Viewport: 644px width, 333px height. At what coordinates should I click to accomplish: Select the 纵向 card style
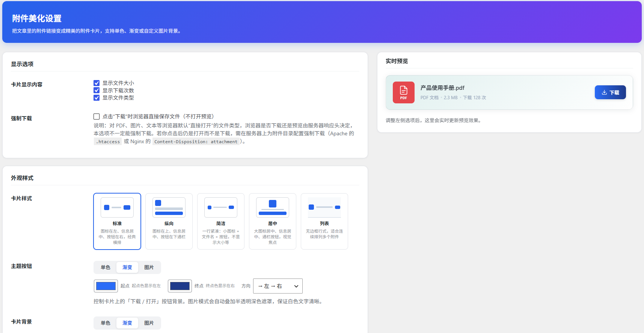point(169,221)
